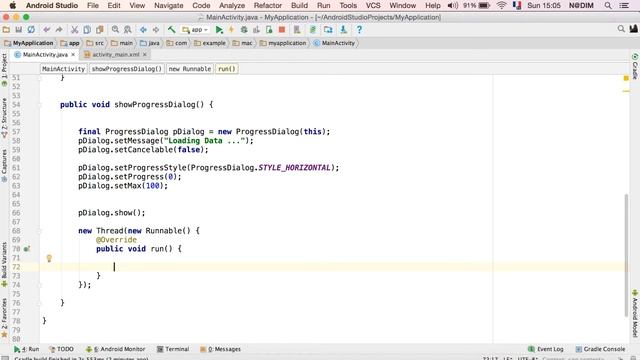Open the Messages tool window
Screen dimensions: 640x360
(x=220, y=349)
